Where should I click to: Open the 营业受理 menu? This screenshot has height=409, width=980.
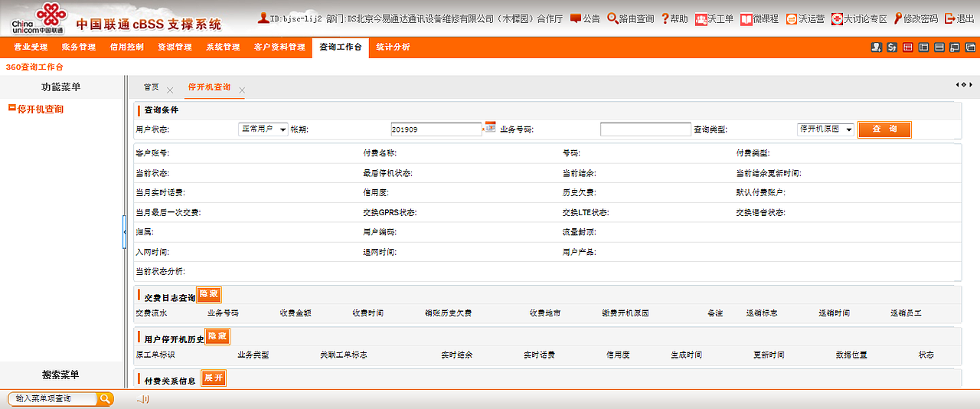(31, 47)
